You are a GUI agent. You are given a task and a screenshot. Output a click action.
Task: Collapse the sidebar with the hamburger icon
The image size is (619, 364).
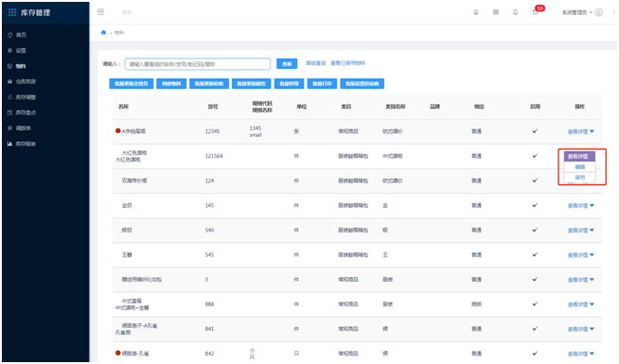pos(100,12)
